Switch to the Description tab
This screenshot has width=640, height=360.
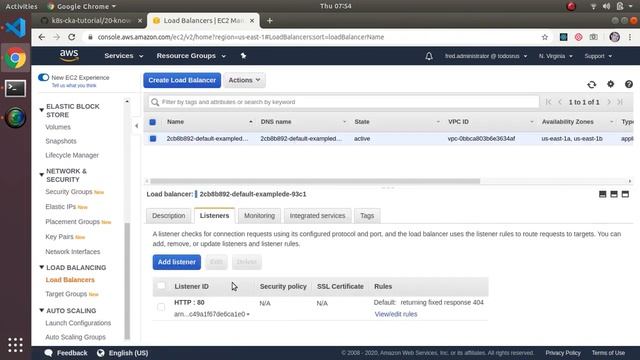pos(169,216)
